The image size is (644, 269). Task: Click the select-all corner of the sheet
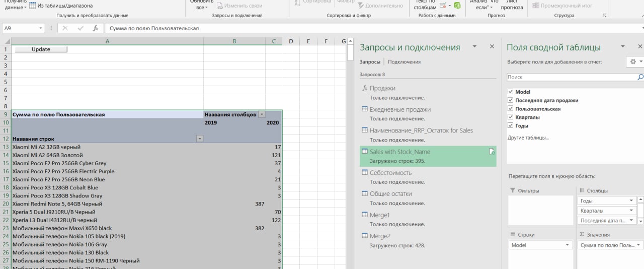tap(6, 41)
